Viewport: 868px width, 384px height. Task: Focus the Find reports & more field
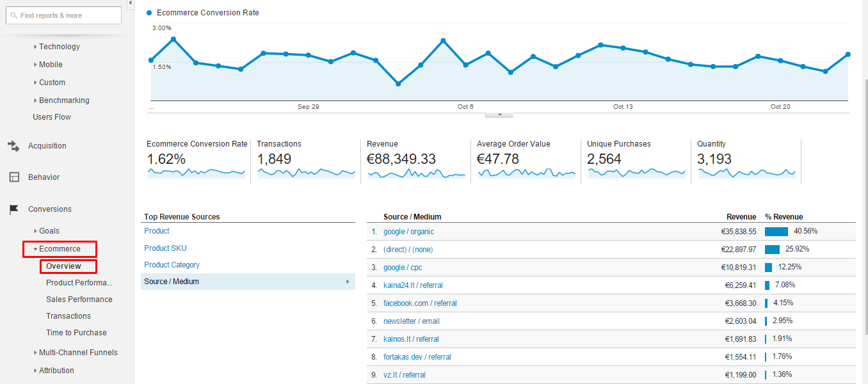click(x=63, y=15)
